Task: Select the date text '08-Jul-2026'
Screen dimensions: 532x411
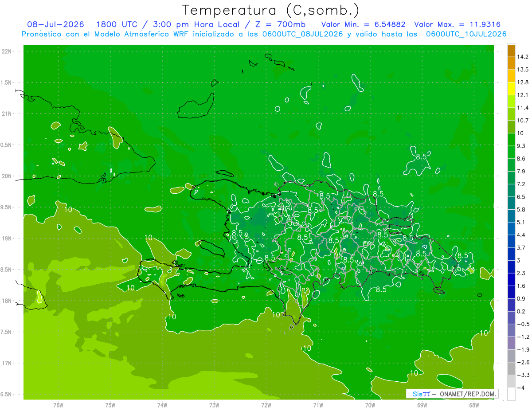Action: pos(56,24)
